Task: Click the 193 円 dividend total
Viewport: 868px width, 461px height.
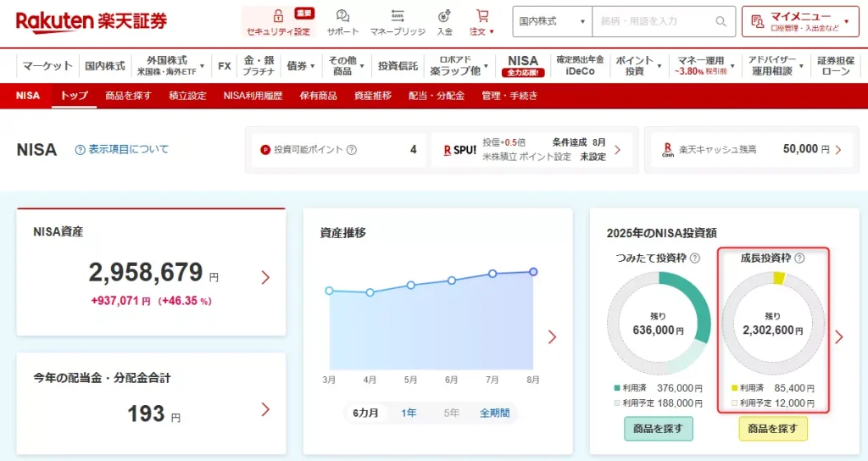Action: 154,414
